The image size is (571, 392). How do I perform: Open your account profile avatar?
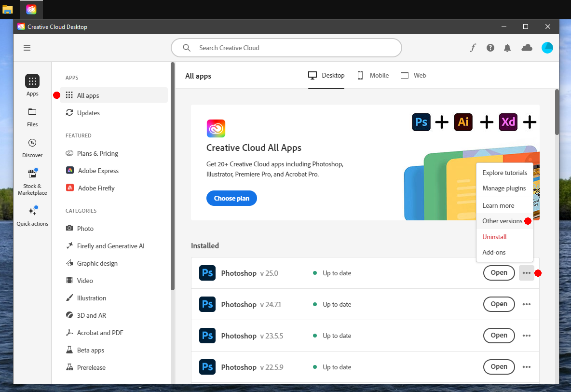547,48
